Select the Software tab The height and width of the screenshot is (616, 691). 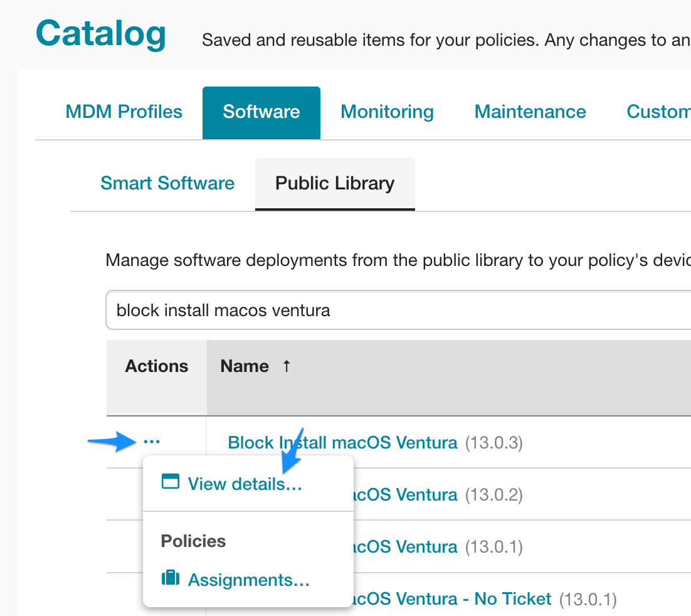point(261,113)
